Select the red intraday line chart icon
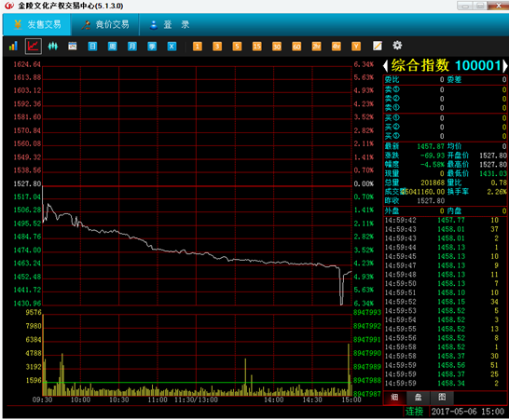Image resolution: width=509 pixels, height=420 pixels. 34,46
